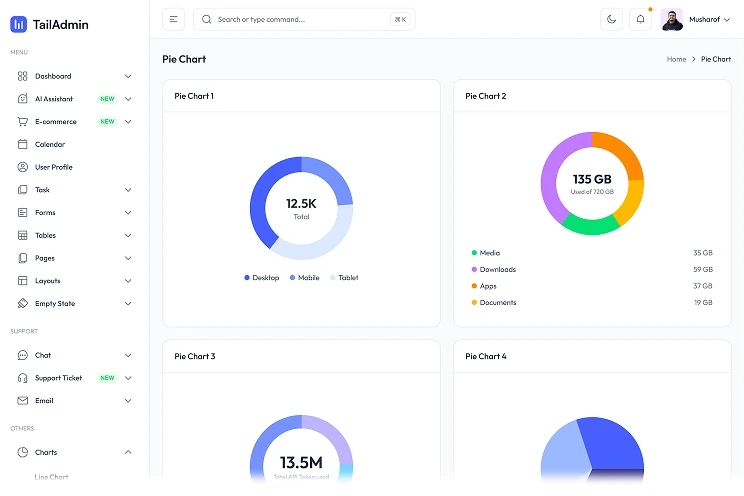
Task: Click the Empty State icon
Action: pyautogui.click(x=22, y=303)
